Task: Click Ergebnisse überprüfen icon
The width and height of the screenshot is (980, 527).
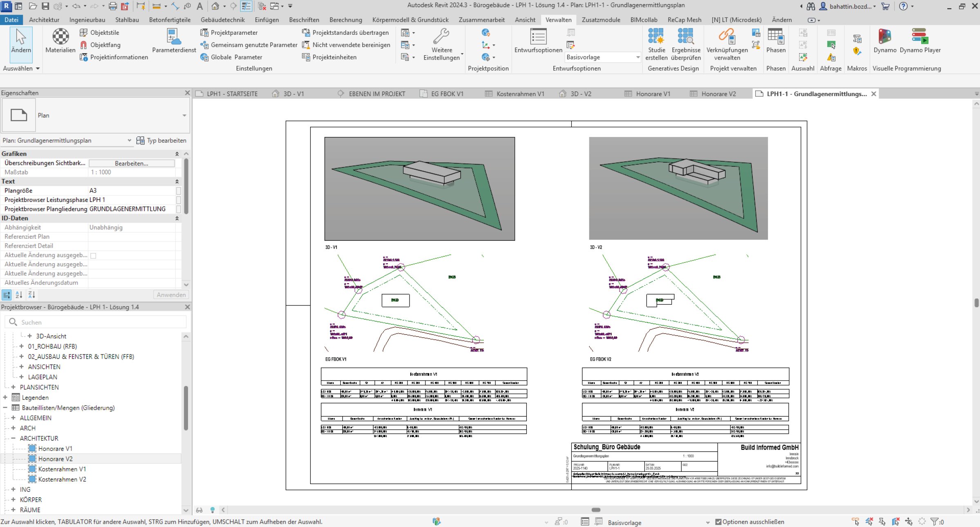Action: coord(686,44)
